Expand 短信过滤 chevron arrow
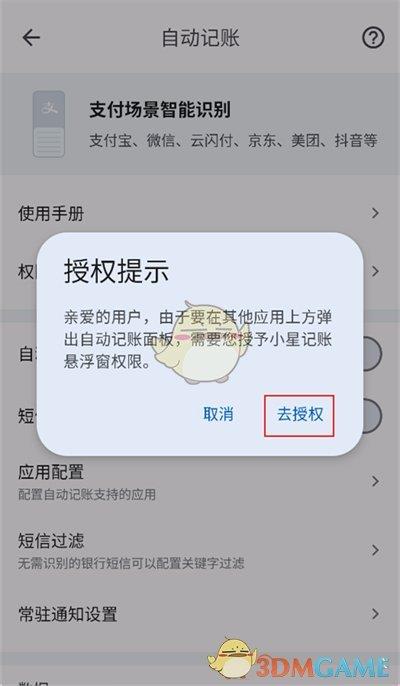 point(375,550)
